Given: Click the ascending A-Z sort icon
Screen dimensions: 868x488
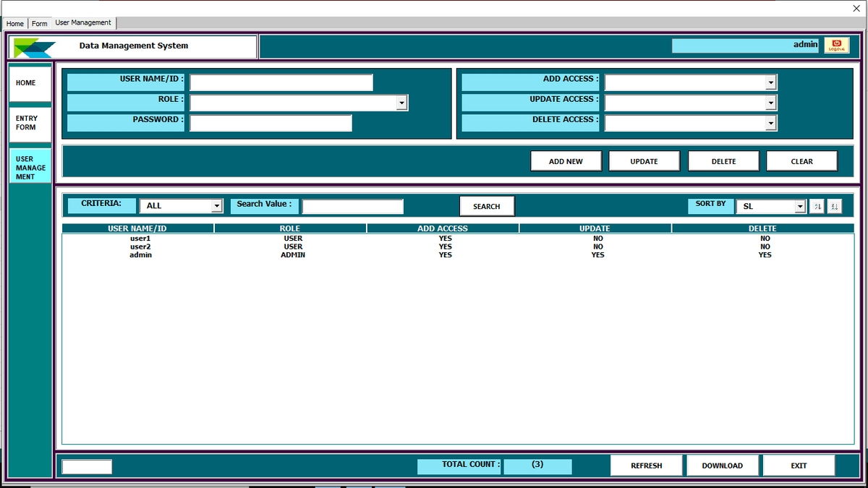Looking at the screenshot, I should pos(816,206).
